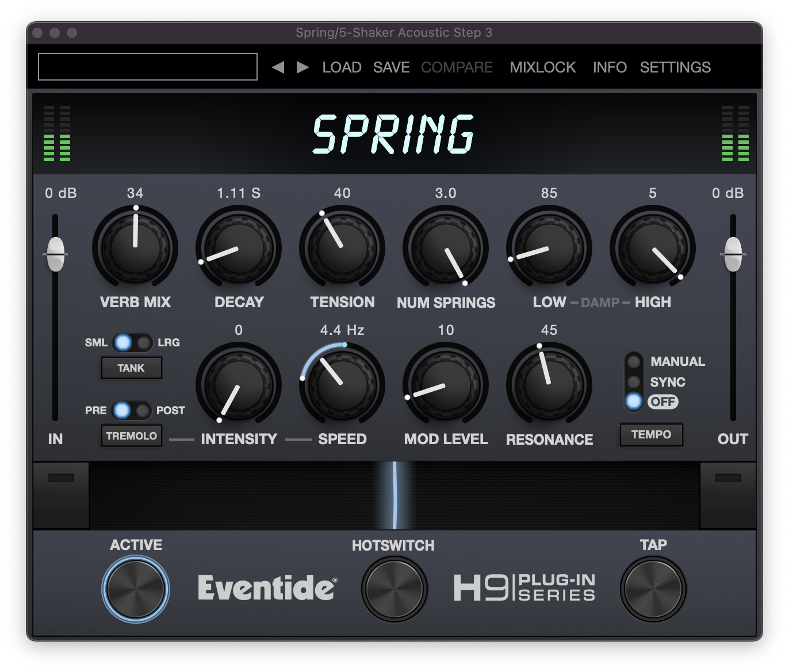Image resolution: width=789 pixels, height=672 pixels.
Task: Click the ribbon strip indicator
Action: [394, 495]
